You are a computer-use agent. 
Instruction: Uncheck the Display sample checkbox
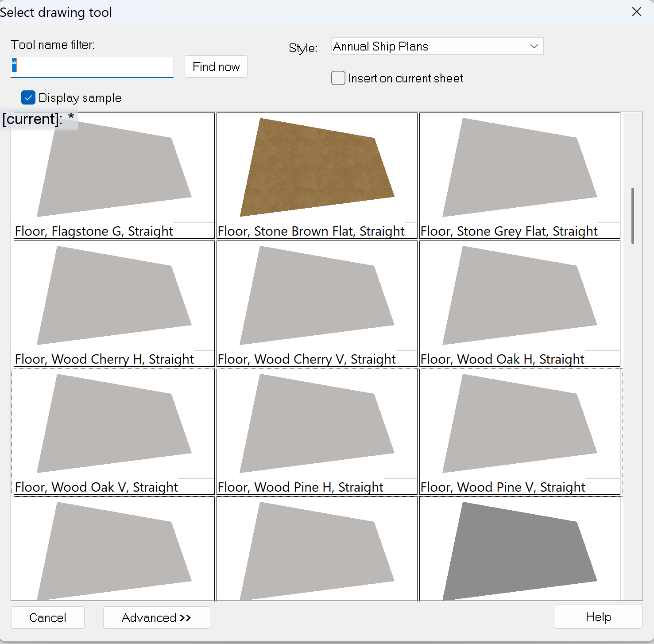tap(28, 98)
